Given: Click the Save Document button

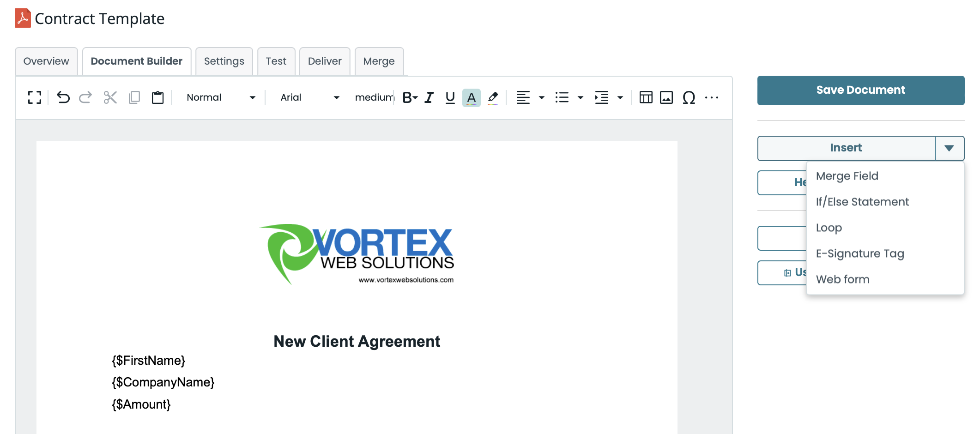Looking at the screenshot, I should tap(860, 90).
